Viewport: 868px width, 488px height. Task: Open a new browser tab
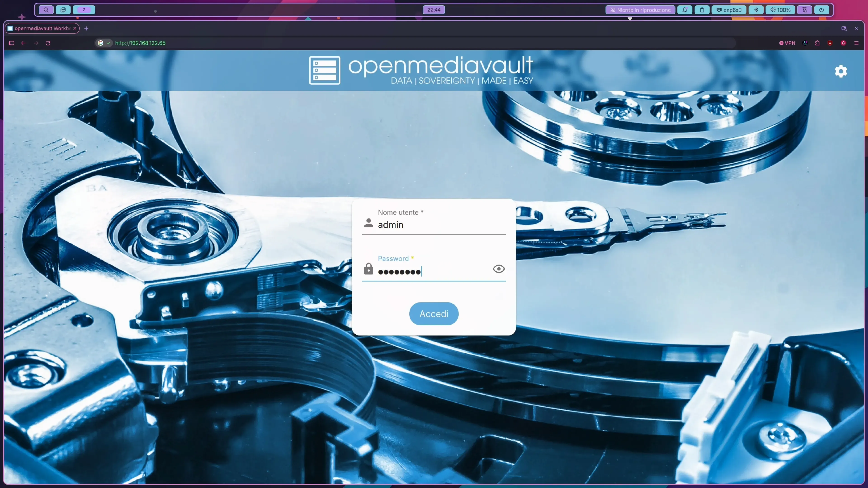86,28
